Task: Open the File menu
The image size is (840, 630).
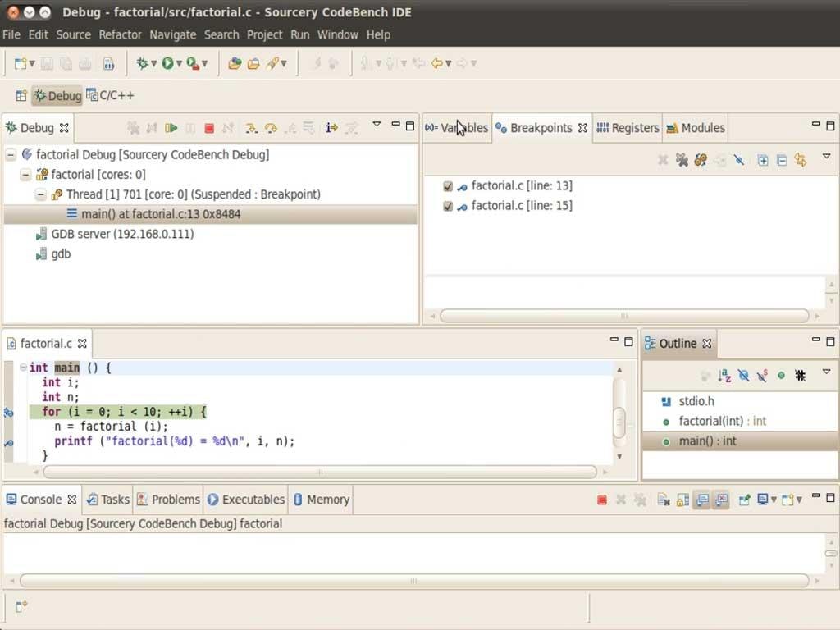Action: [11, 34]
